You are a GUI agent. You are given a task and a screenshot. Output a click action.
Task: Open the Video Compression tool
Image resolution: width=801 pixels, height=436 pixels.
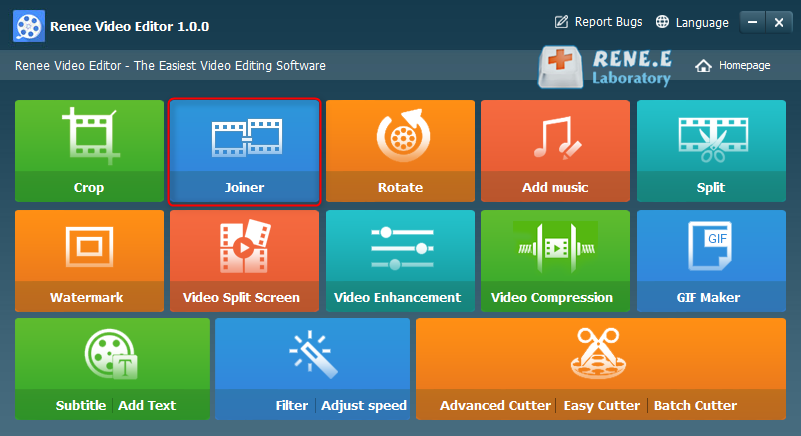coord(555,260)
